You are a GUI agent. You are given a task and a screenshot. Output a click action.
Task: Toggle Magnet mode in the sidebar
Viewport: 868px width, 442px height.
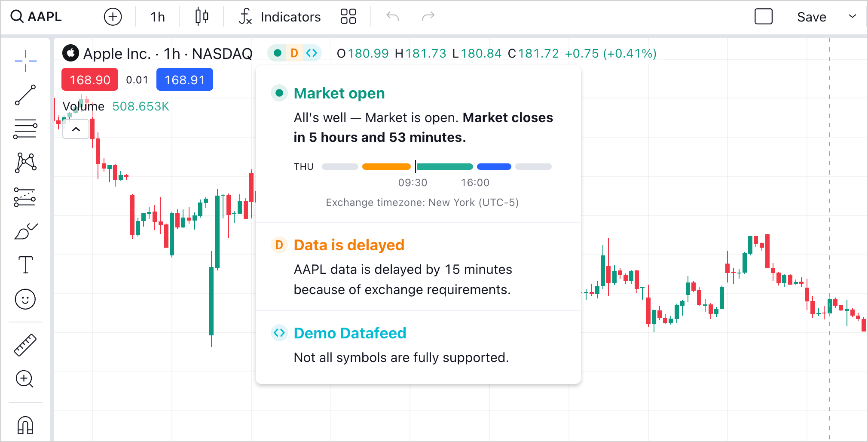[25, 425]
